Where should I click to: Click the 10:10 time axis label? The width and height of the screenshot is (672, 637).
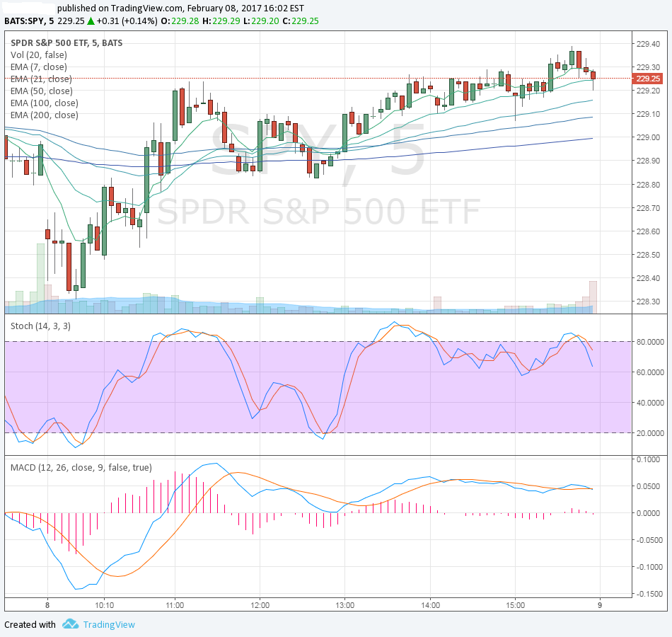click(x=104, y=605)
